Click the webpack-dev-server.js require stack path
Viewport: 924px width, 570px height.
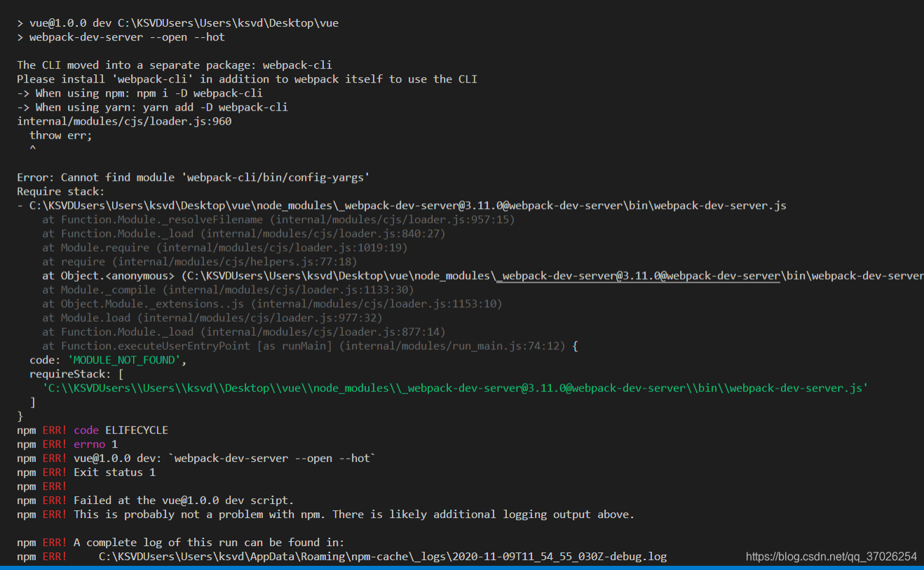point(407,205)
